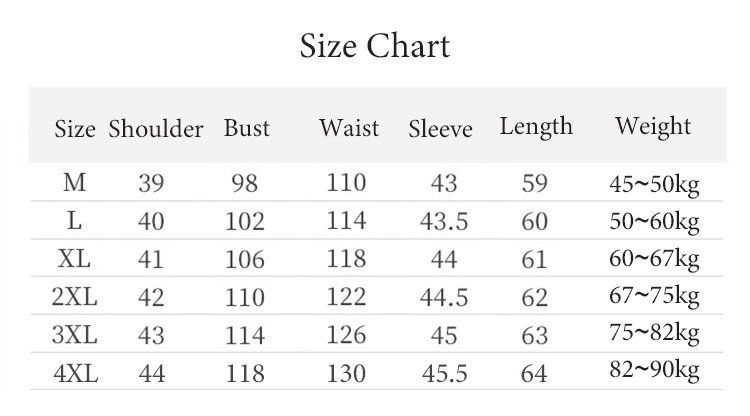750x416 pixels.
Task: Select the 44.5 sleeve value
Action: pos(443,298)
